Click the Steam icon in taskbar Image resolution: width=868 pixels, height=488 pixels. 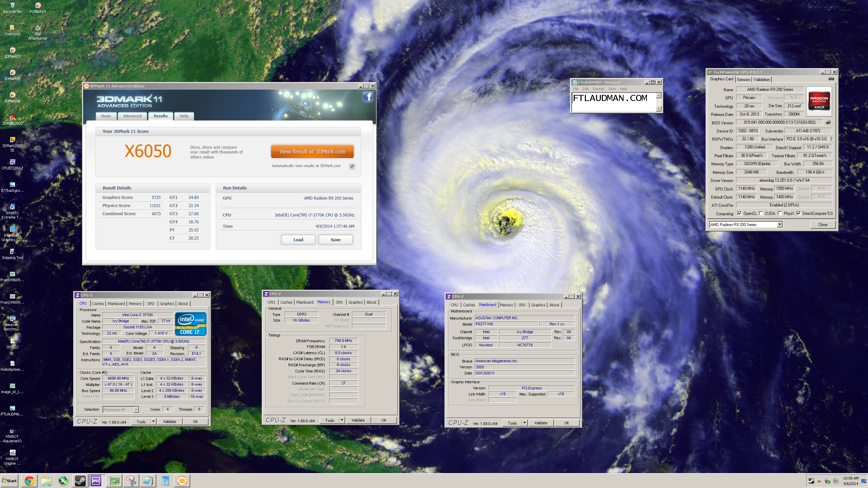click(x=80, y=481)
